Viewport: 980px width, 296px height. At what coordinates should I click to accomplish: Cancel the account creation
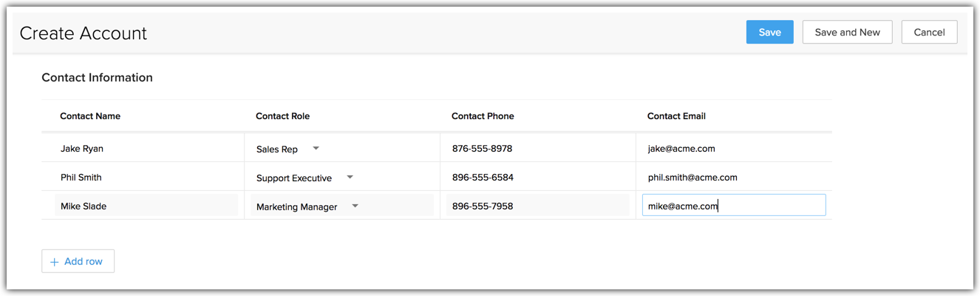coord(929,33)
